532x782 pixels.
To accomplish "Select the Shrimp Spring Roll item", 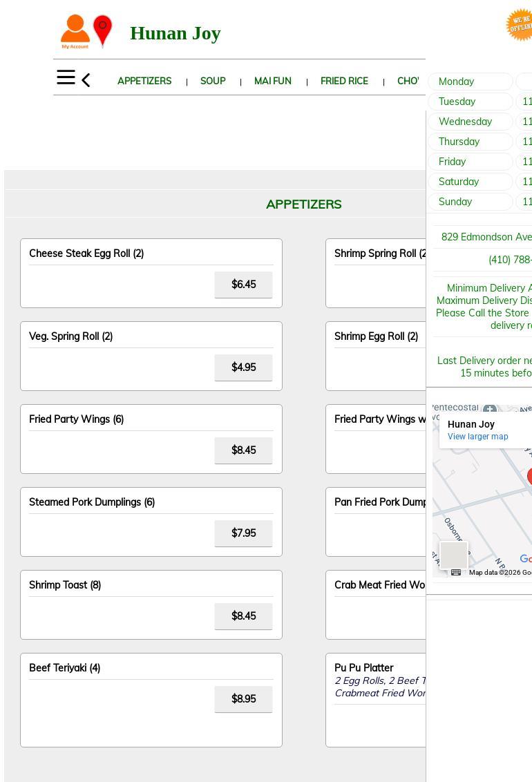I will pos(380,254).
